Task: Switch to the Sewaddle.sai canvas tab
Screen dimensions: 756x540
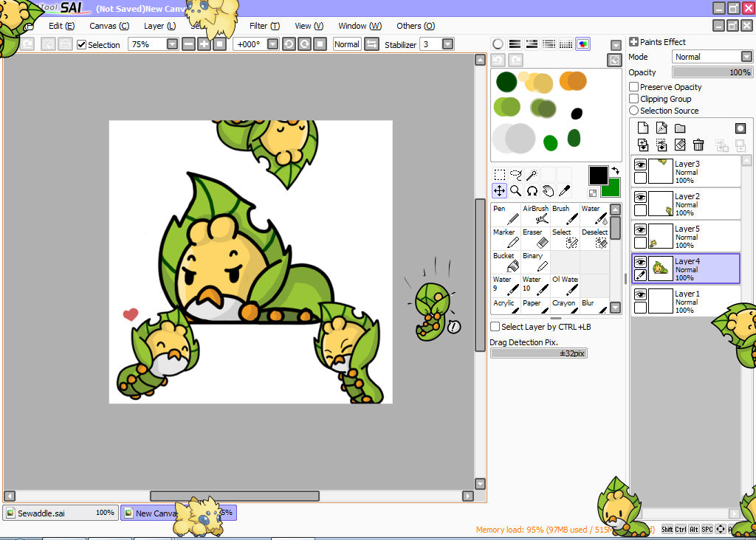Action: pos(59,513)
